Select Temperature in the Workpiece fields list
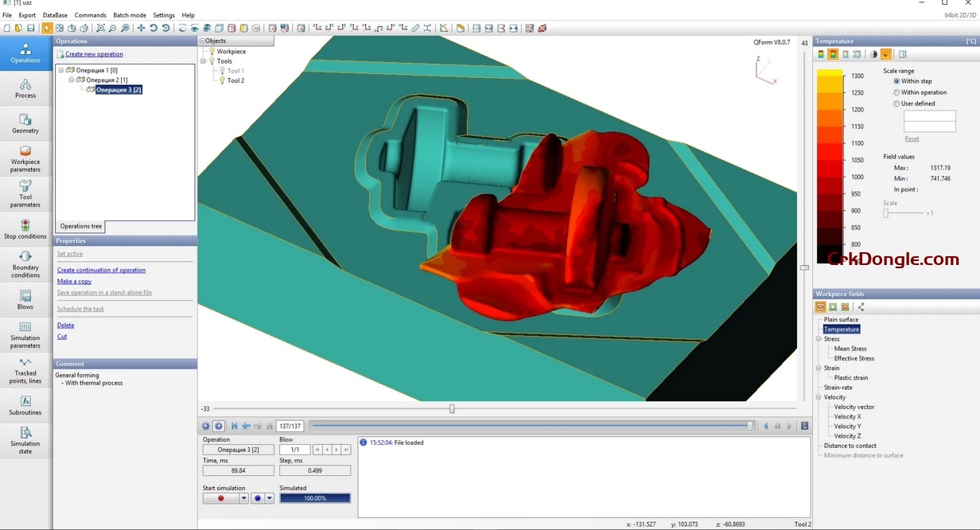Viewport: 980px width, 530px height. click(841, 329)
